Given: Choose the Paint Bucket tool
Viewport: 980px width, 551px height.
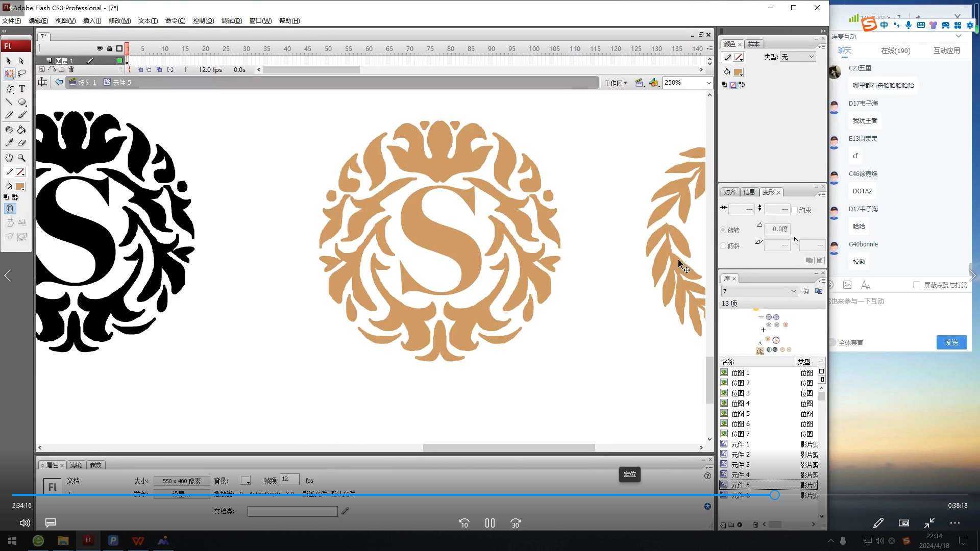Looking at the screenshot, I should pyautogui.click(x=21, y=130).
